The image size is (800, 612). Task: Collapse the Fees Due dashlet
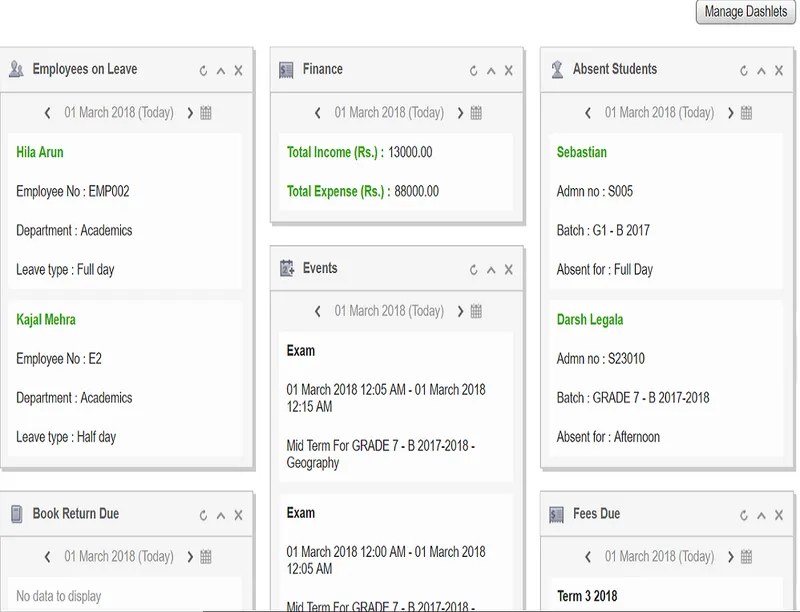pos(761,516)
